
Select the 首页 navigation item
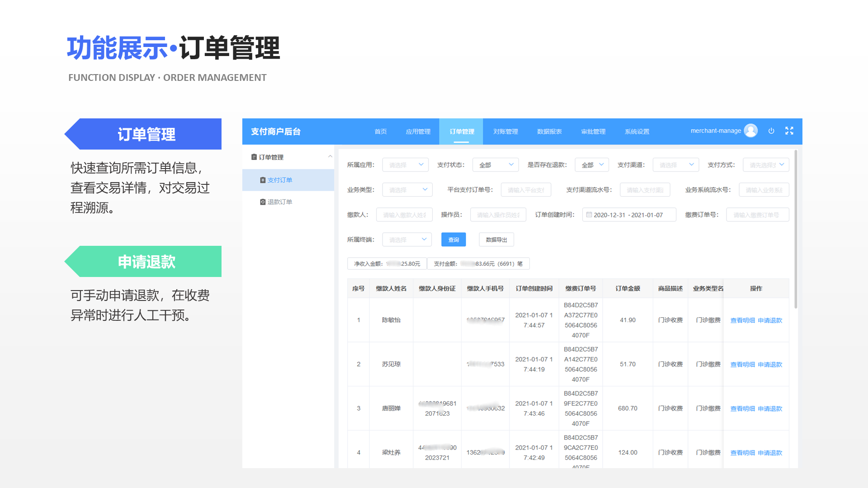(x=380, y=131)
